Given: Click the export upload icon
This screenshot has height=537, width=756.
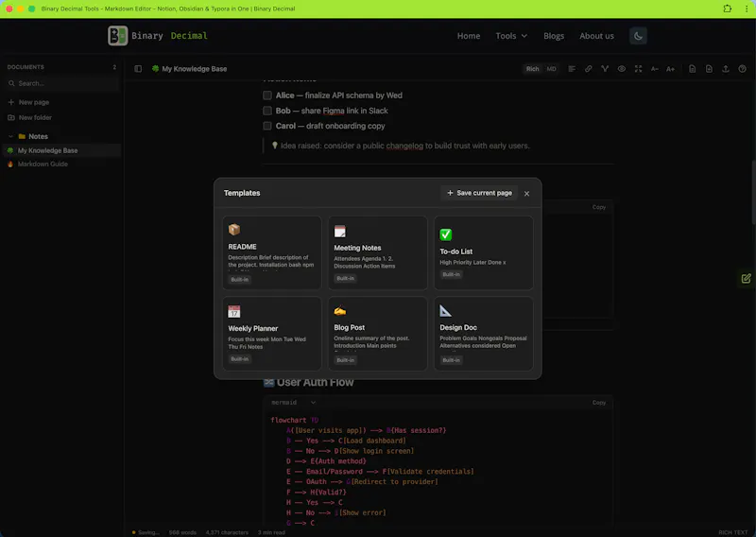Looking at the screenshot, I should pyautogui.click(x=726, y=69).
